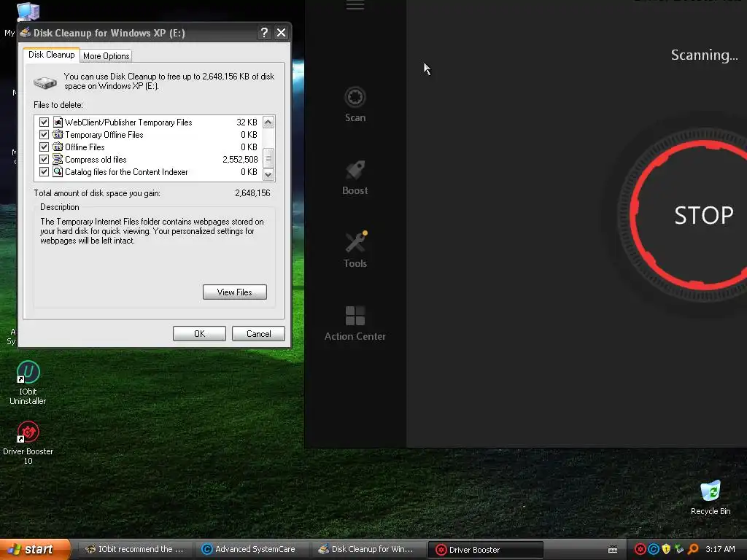Open the Windows Start menu
Image resolution: width=747 pixels, height=560 pixels.
[35, 549]
